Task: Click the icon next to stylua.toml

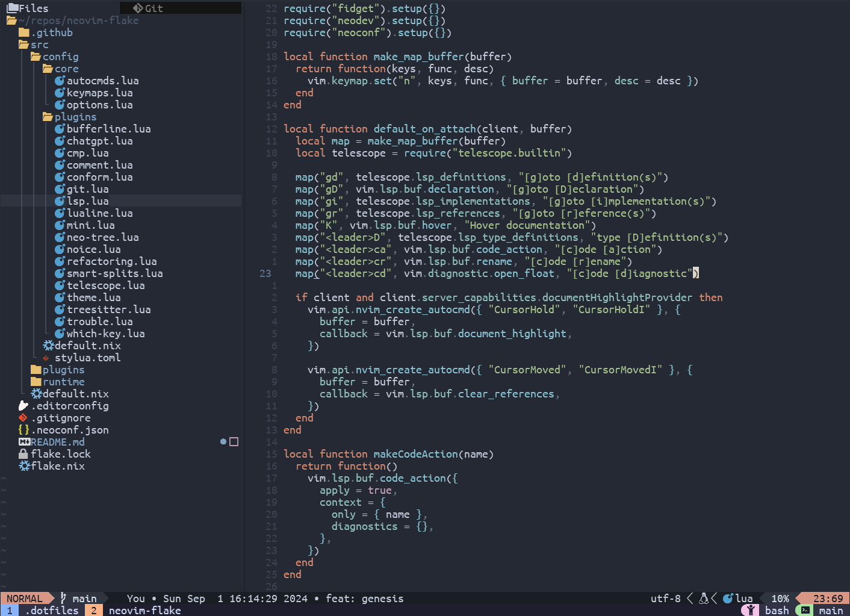Action: [x=46, y=358]
